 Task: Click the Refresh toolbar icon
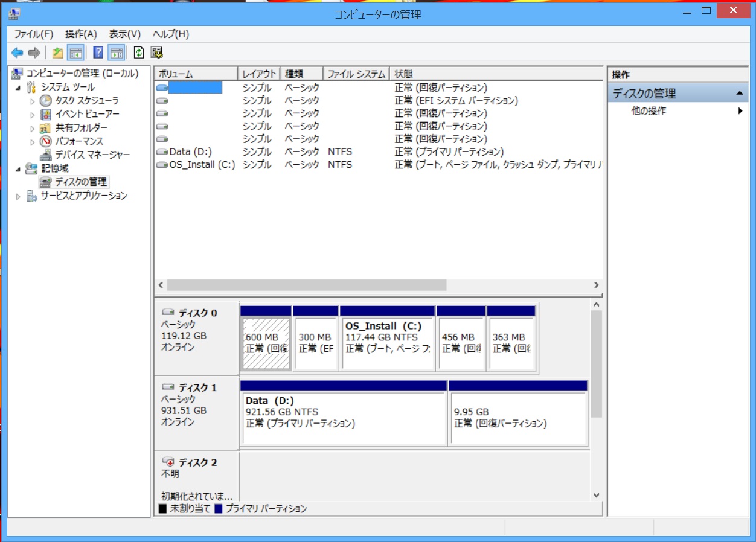(139, 53)
